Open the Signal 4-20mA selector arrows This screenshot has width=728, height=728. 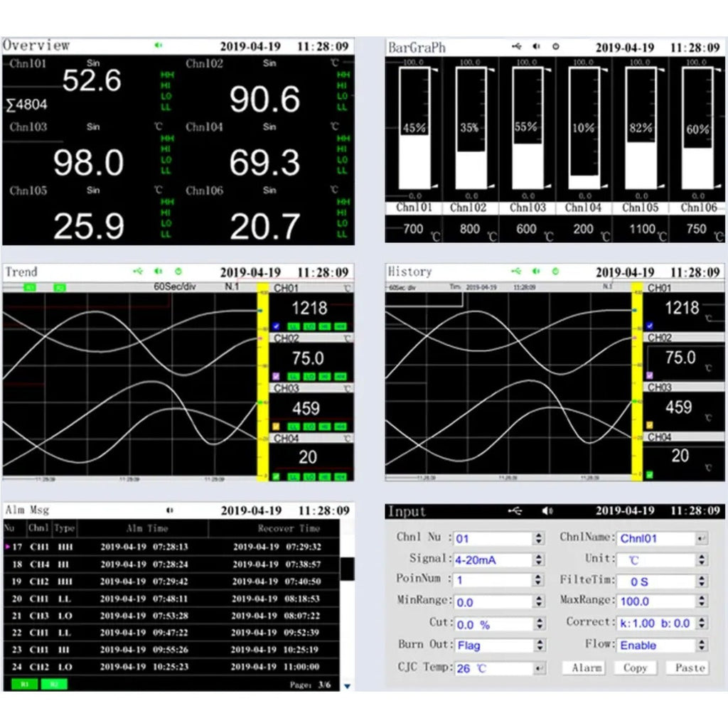tap(539, 560)
